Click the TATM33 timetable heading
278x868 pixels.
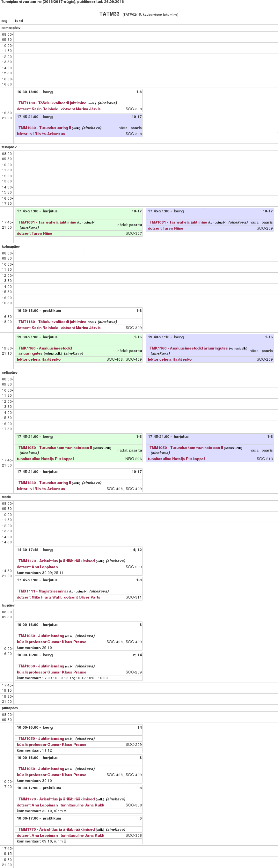(109, 14)
